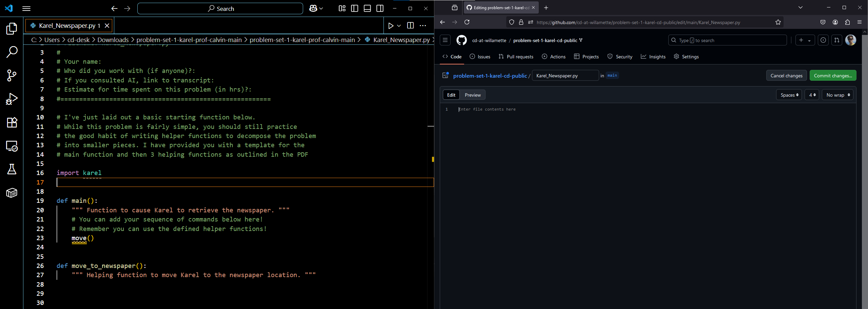Click the Commit changes green button

pos(833,76)
